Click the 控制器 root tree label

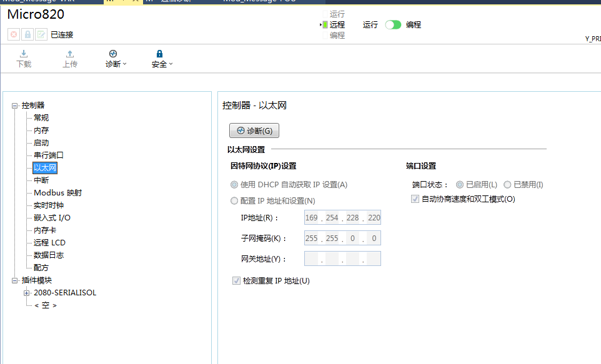pyautogui.click(x=33, y=106)
